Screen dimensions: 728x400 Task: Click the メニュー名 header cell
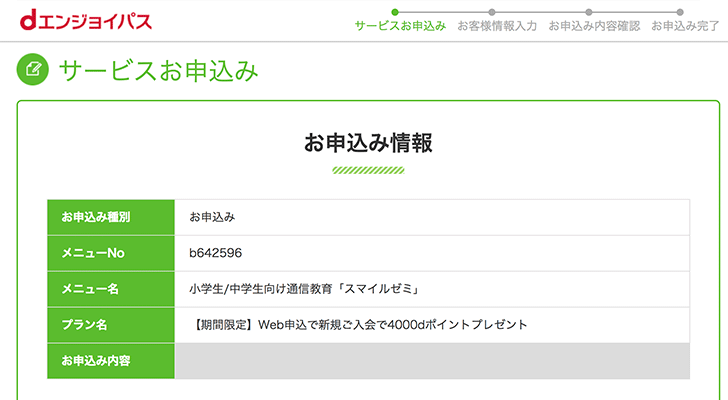click(x=111, y=289)
